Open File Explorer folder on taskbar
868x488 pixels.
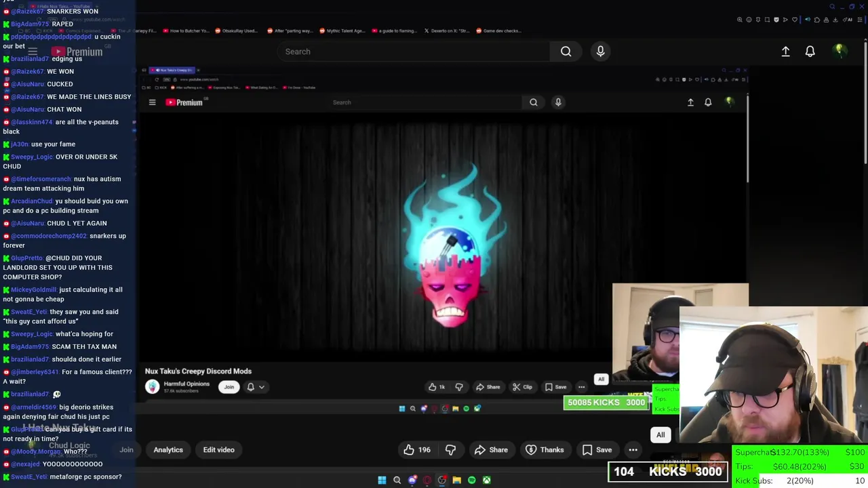(x=456, y=480)
